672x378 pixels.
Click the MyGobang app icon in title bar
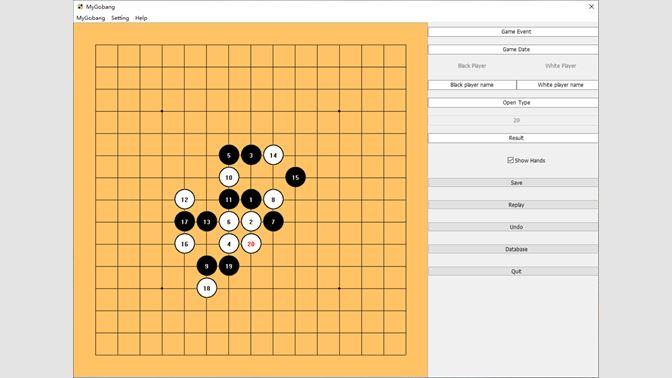(x=80, y=7)
